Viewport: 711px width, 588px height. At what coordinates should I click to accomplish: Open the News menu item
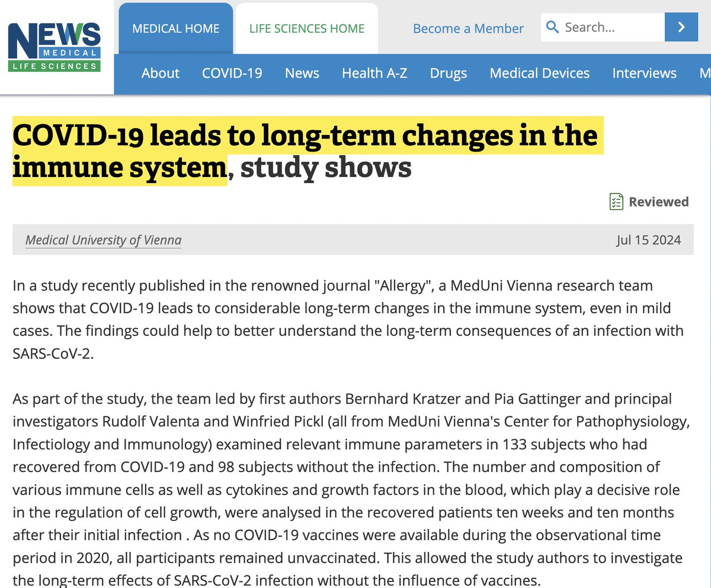point(302,73)
